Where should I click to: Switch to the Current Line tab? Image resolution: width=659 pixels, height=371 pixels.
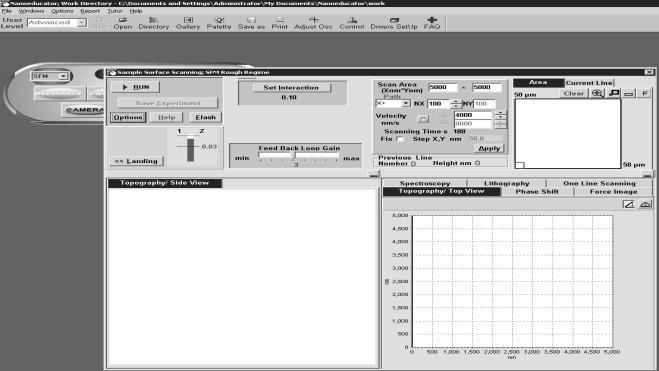pyautogui.click(x=589, y=83)
